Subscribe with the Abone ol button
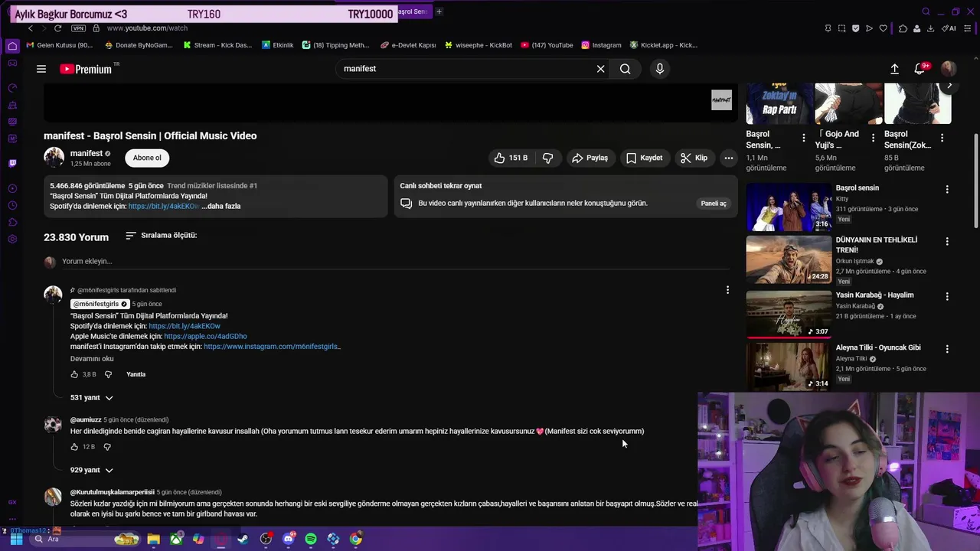 pyautogui.click(x=147, y=158)
